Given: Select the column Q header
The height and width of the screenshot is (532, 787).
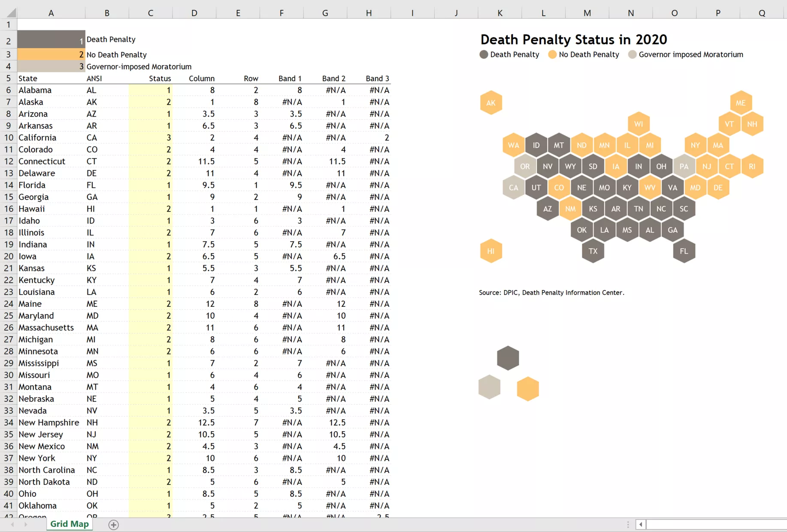Looking at the screenshot, I should [761, 13].
